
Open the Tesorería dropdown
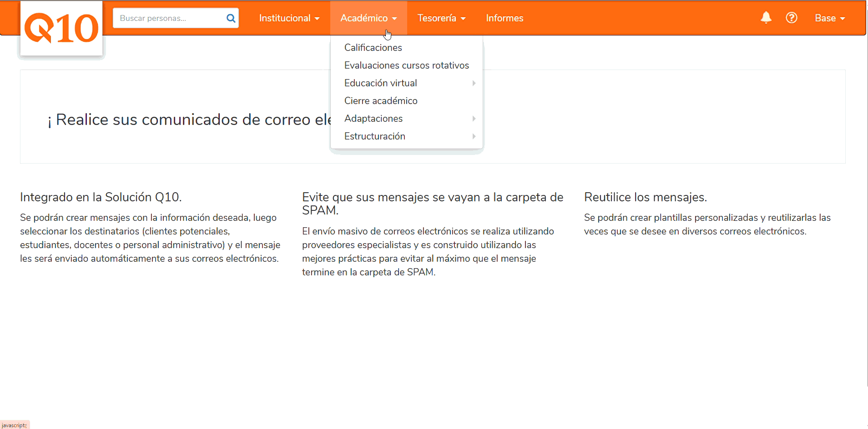pyautogui.click(x=441, y=18)
